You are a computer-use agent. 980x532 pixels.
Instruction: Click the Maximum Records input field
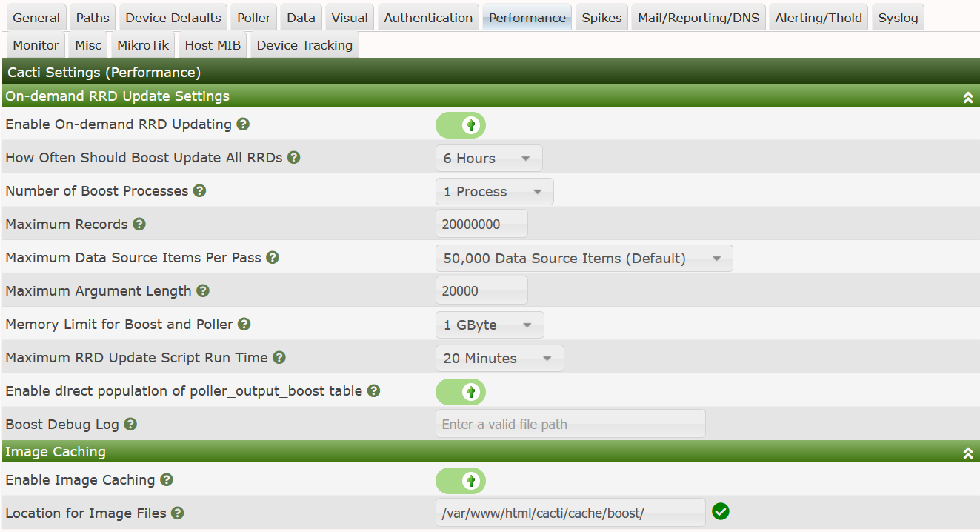(x=481, y=225)
